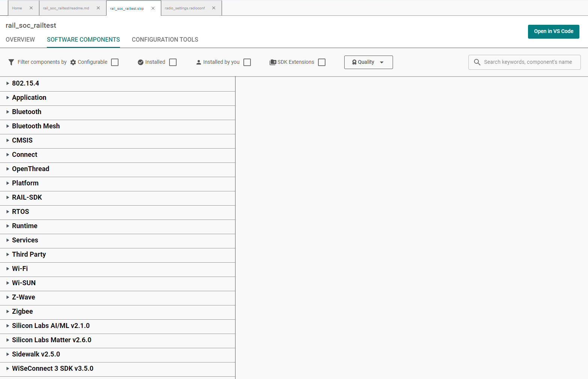Expand the Bluetooth Mesh category
The width and height of the screenshot is (588, 379).
[7, 126]
